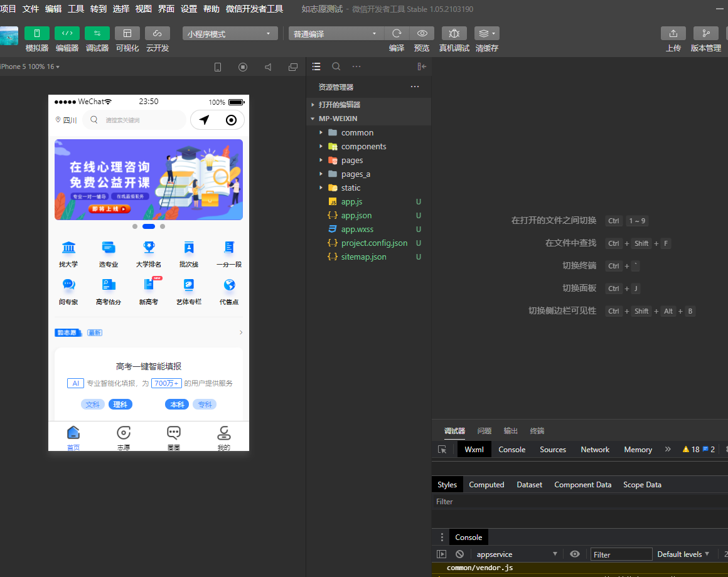Viewport: 728px width, 577px height.
Task: Open project.config.json file
Action: click(x=368, y=243)
